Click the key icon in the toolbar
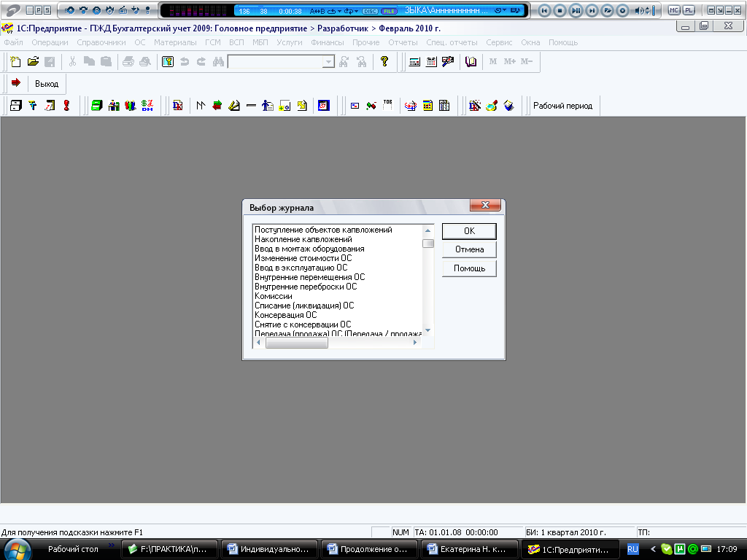 click(x=168, y=61)
